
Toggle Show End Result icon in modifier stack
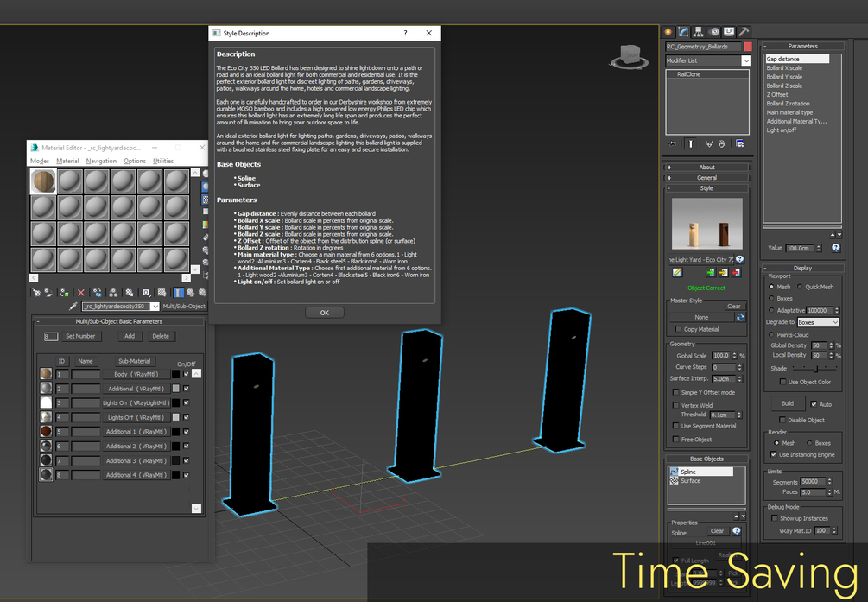[691, 144]
